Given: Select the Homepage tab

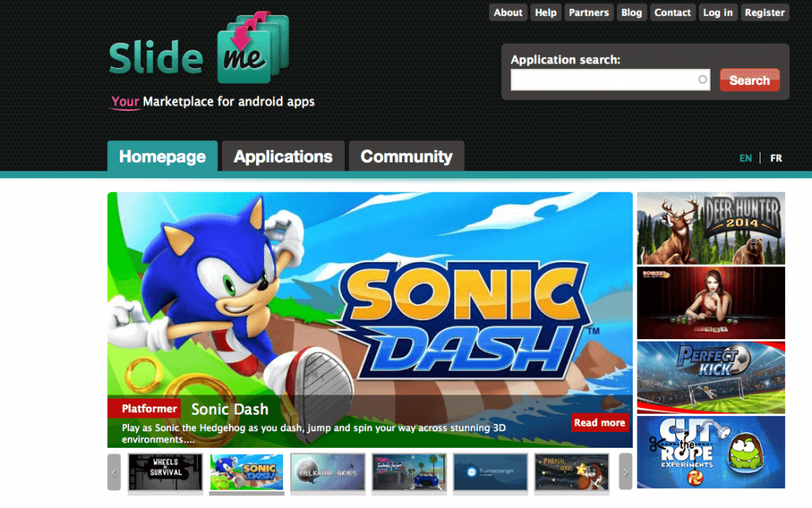Looking at the screenshot, I should pyautogui.click(x=162, y=156).
